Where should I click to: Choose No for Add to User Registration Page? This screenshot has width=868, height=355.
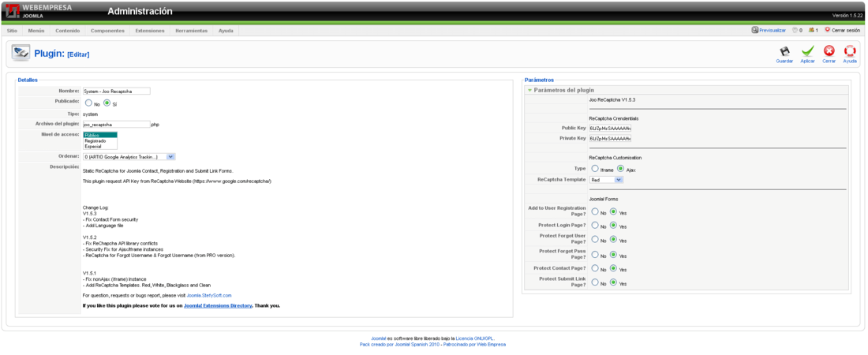point(594,211)
